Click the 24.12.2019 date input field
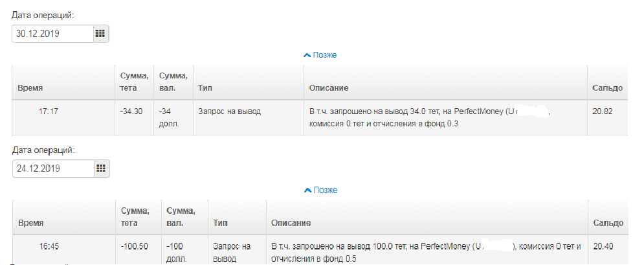The image size is (644, 265). [53, 168]
